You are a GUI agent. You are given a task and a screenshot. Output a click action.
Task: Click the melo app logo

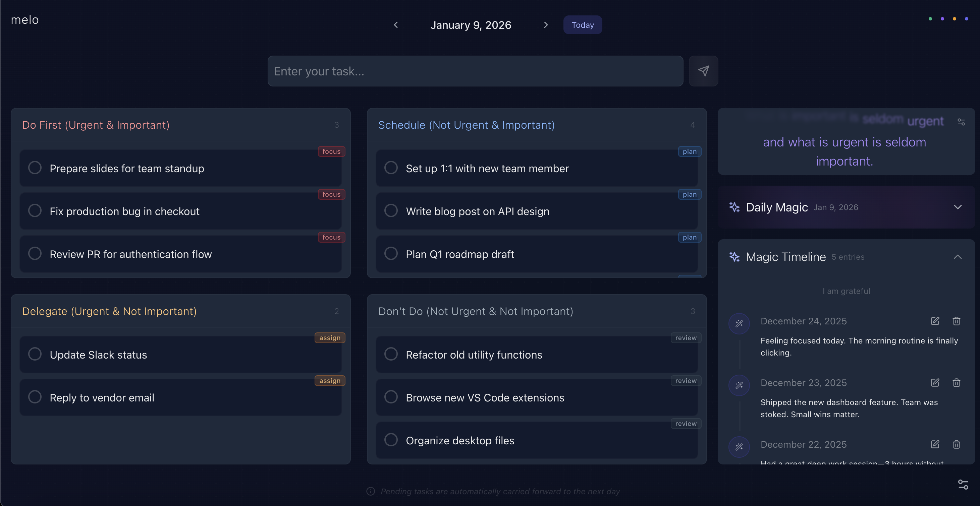pos(24,19)
